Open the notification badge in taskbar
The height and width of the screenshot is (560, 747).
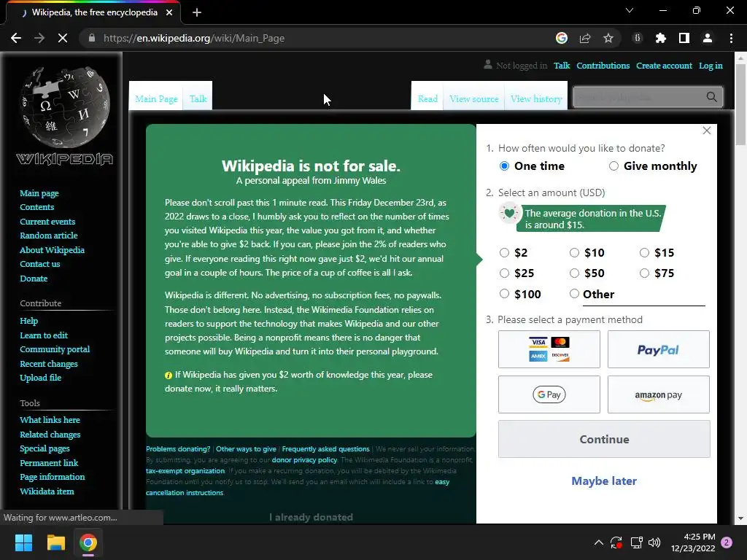(x=727, y=542)
